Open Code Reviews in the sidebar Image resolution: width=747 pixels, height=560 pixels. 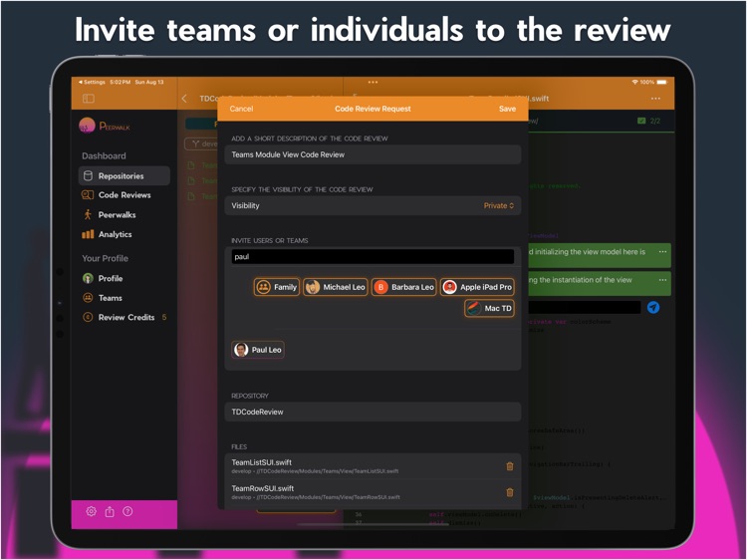[x=124, y=195]
